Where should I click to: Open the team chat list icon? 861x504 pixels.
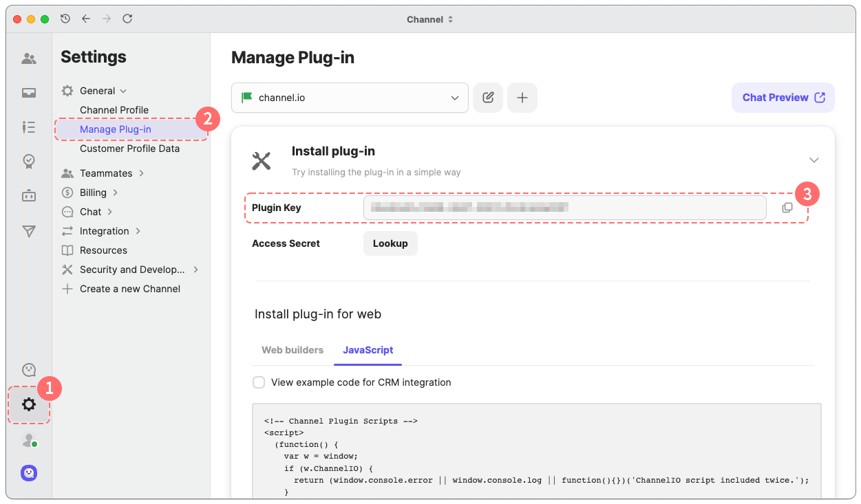click(29, 127)
